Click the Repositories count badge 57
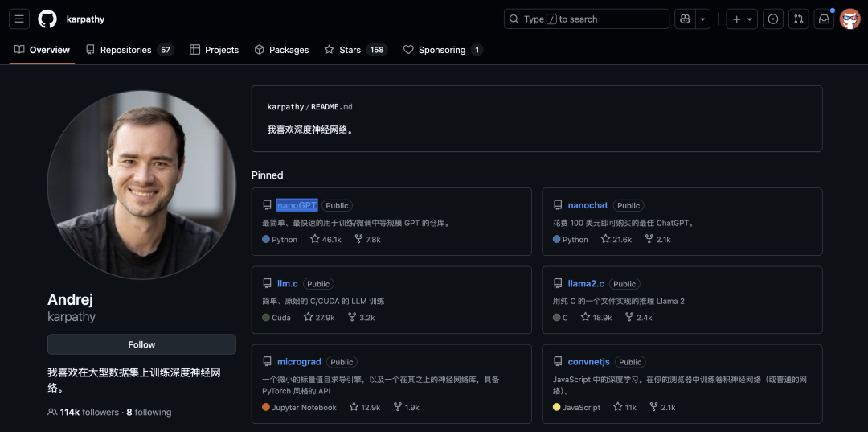 pos(165,50)
